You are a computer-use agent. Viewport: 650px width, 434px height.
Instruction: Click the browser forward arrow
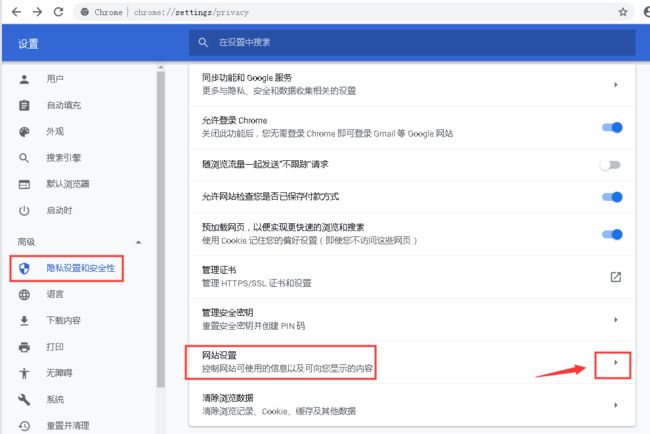point(37,12)
